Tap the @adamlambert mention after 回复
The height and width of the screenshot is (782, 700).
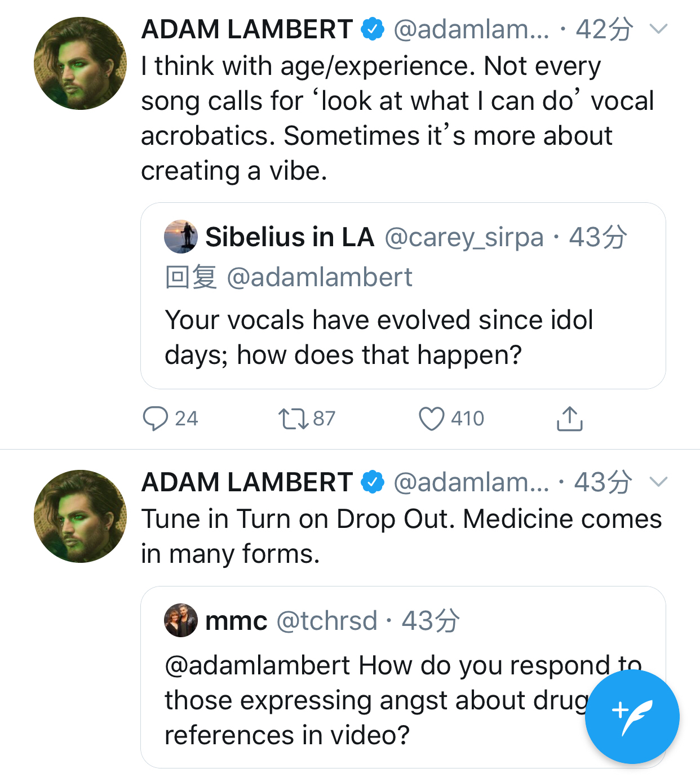pos(320,277)
